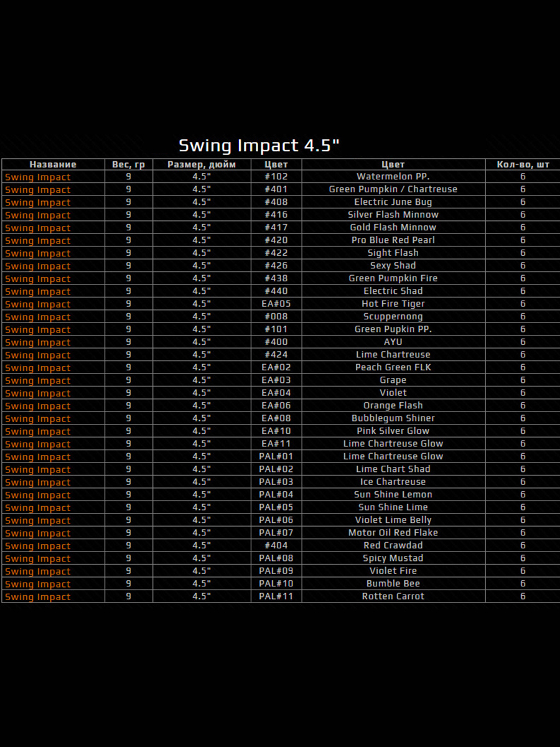Open Swing Impact link in AYU row
Screen dimensions: 560x747
coord(38,342)
